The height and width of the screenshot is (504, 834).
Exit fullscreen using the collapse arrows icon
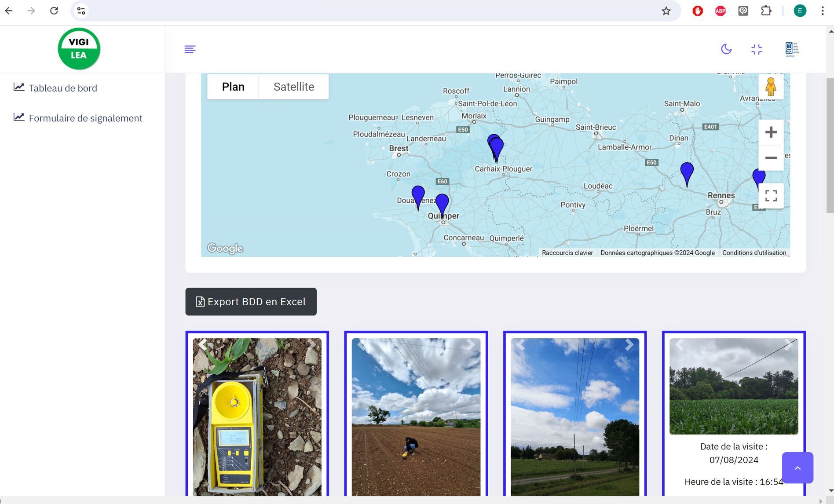(756, 49)
